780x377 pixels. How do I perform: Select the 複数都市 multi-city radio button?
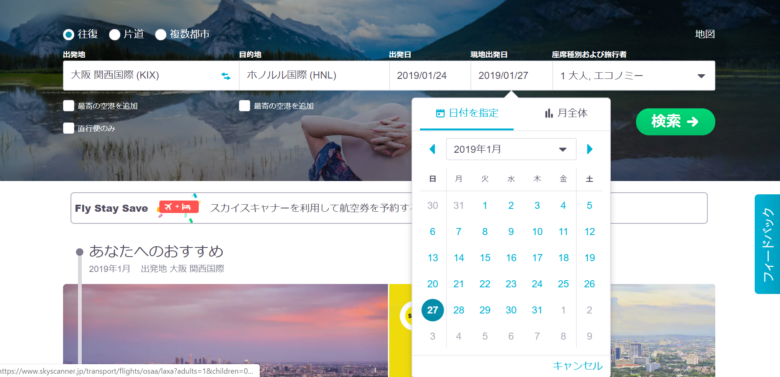[x=160, y=35]
